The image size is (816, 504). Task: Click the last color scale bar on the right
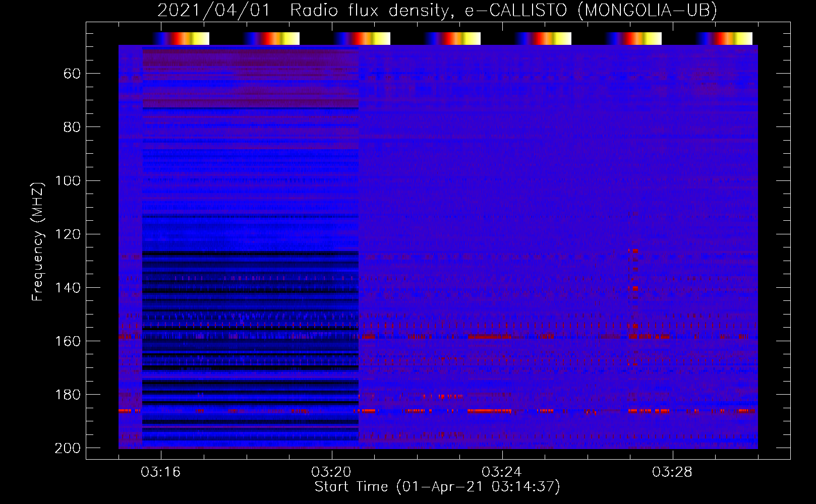[724, 38]
